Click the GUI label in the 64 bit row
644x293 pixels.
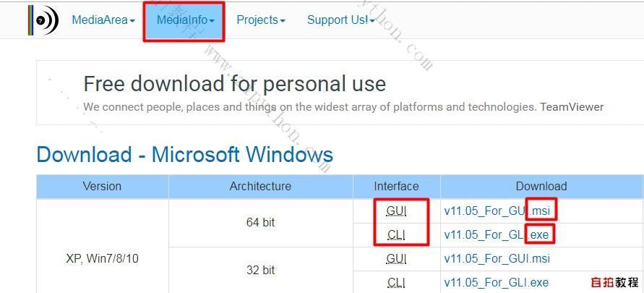(x=396, y=212)
